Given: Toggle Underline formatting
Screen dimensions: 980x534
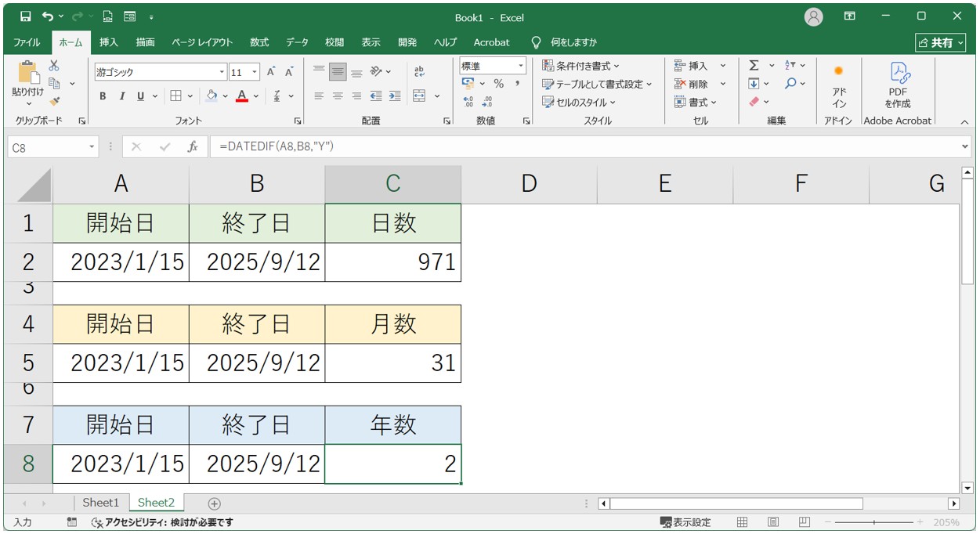Looking at the screenshot, I should click(141, 96).
